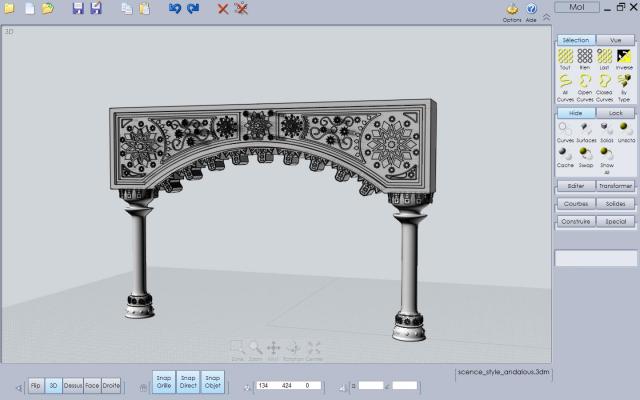Undo the last action
This screenshot has height=400, width=640.
pyautogui.click(x=175, y=8)
